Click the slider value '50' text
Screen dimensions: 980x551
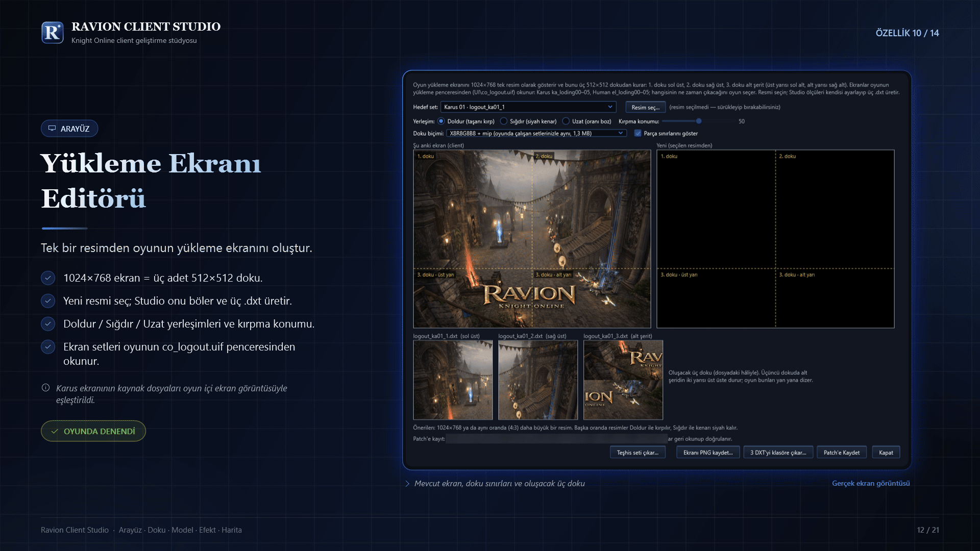pyautogui.click(x=742, y=121)
